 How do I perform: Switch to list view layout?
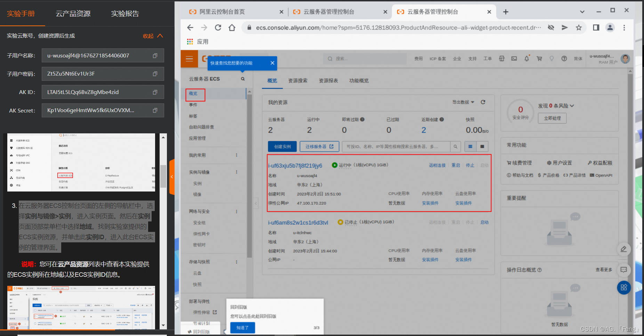pos(470,147)
